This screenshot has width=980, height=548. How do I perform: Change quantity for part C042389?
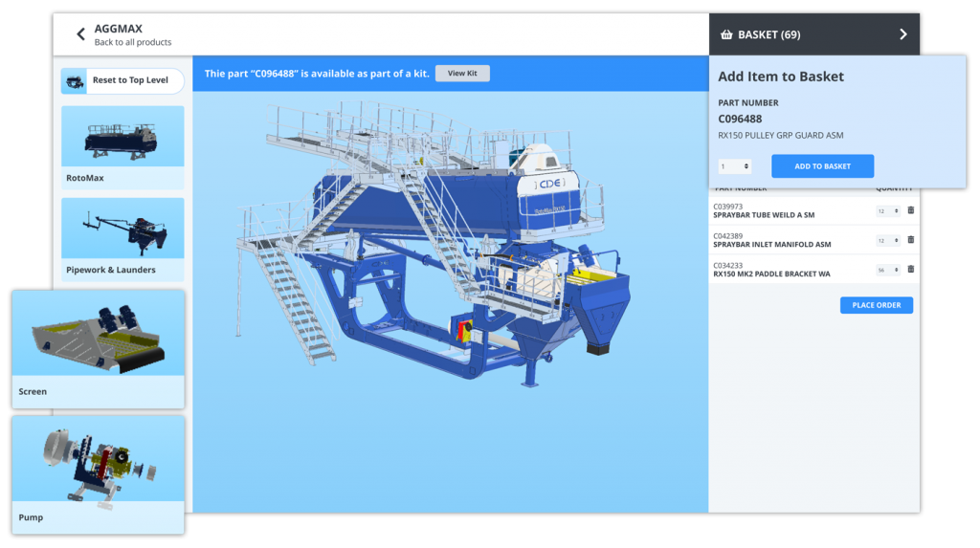pyautogui.click(x=889, y=240)
